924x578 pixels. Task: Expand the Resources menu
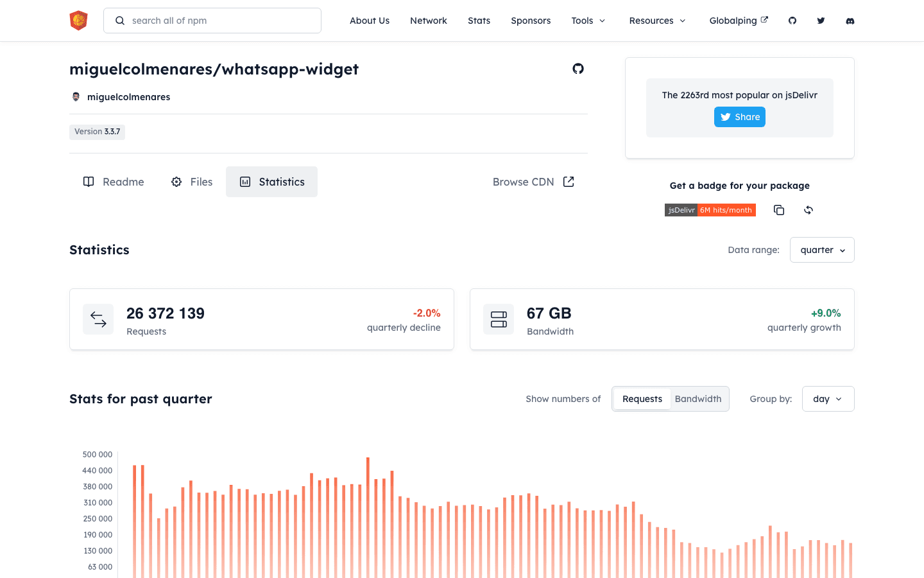[658, 21]
